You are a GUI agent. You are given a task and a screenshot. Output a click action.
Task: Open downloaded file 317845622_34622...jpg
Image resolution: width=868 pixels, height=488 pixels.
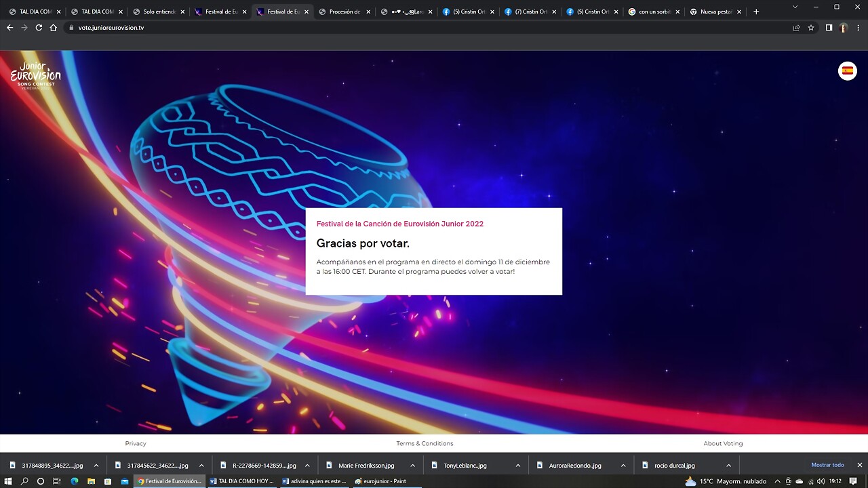click(x=152, y=466)
